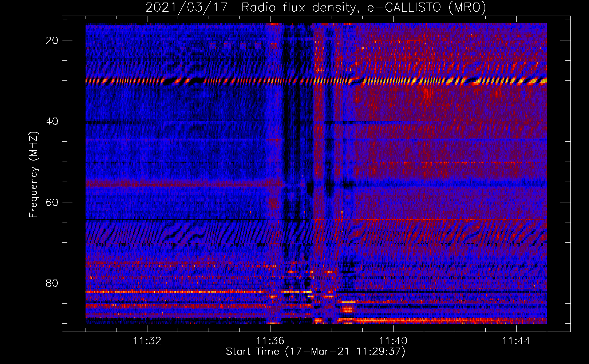
Task: Click the "Frequency (MHZ)" y-axis label
Action: point(33,175)
